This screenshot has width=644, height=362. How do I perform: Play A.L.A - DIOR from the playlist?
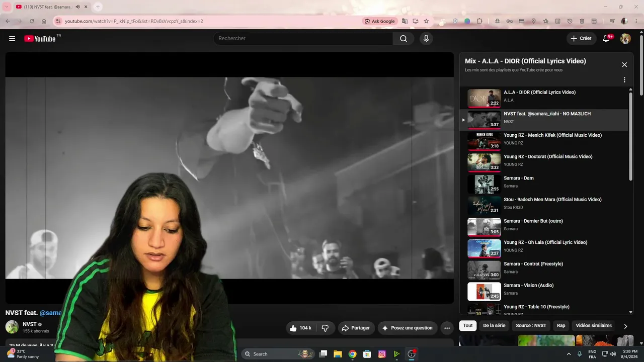click(544, 99)
